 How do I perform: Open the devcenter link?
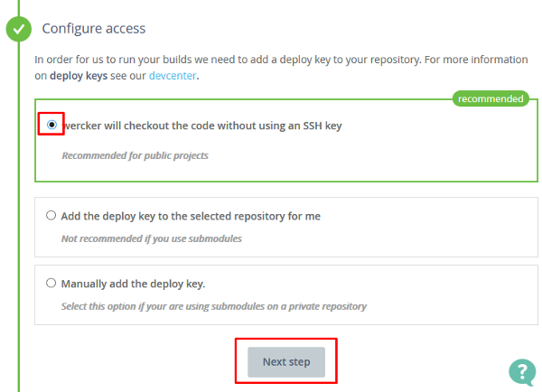[172, 75]
